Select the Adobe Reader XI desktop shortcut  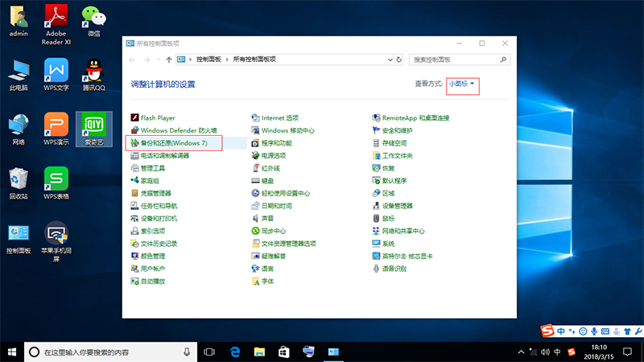(56, 24)
